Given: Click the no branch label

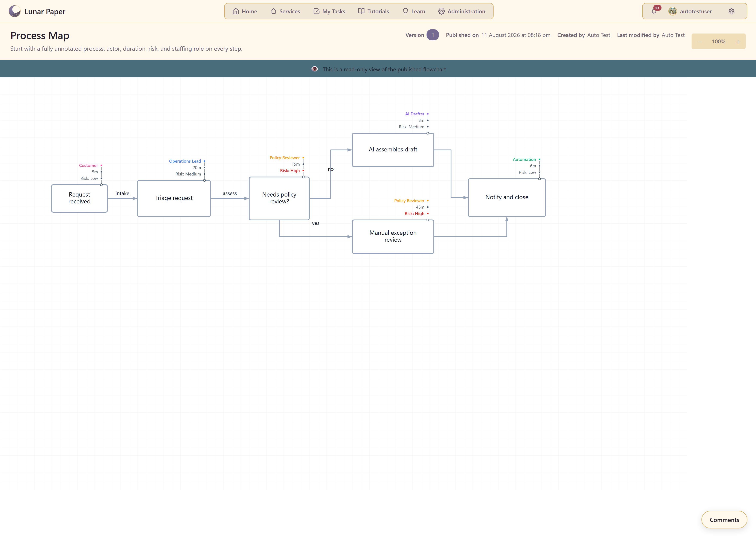Looking at the screenshot, I should (x=331, y=169).
